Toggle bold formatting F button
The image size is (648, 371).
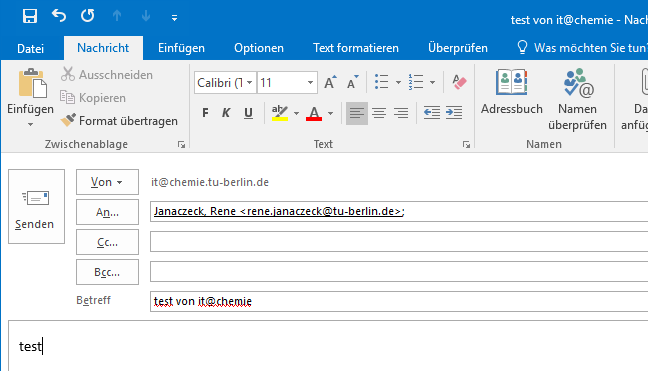205,113
